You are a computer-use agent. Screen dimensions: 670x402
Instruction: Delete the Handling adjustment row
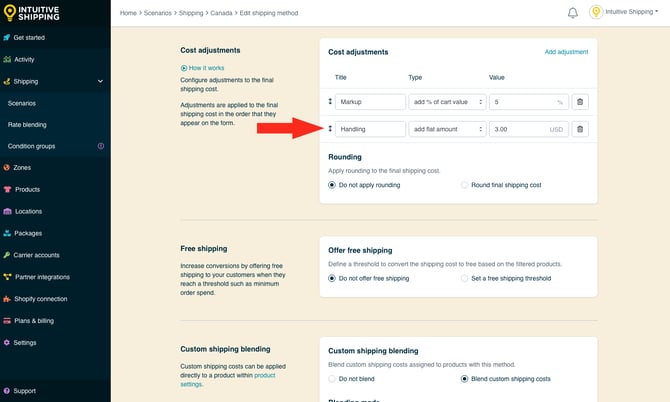click(x=580, y=129)
